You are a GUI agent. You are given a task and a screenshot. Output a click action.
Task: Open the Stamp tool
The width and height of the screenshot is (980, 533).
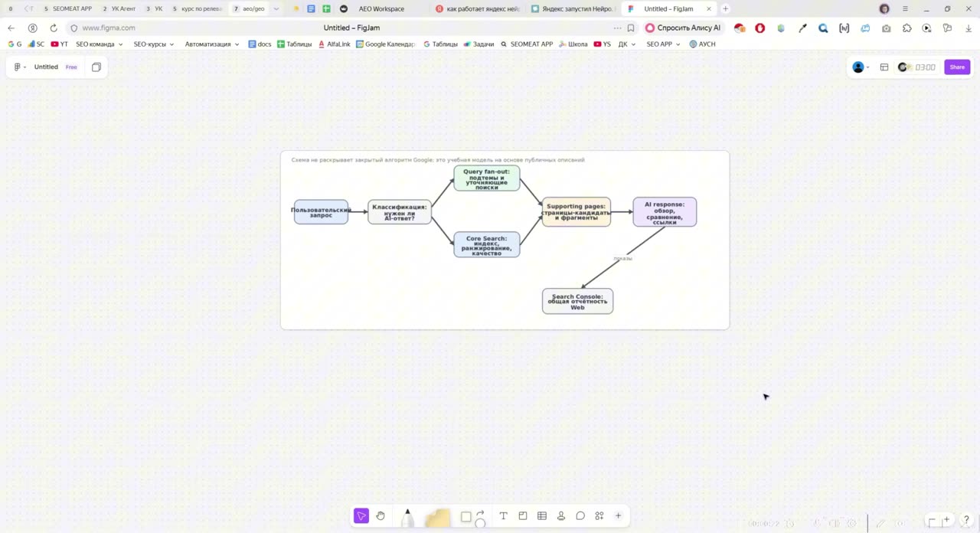(x=561, y=516)
